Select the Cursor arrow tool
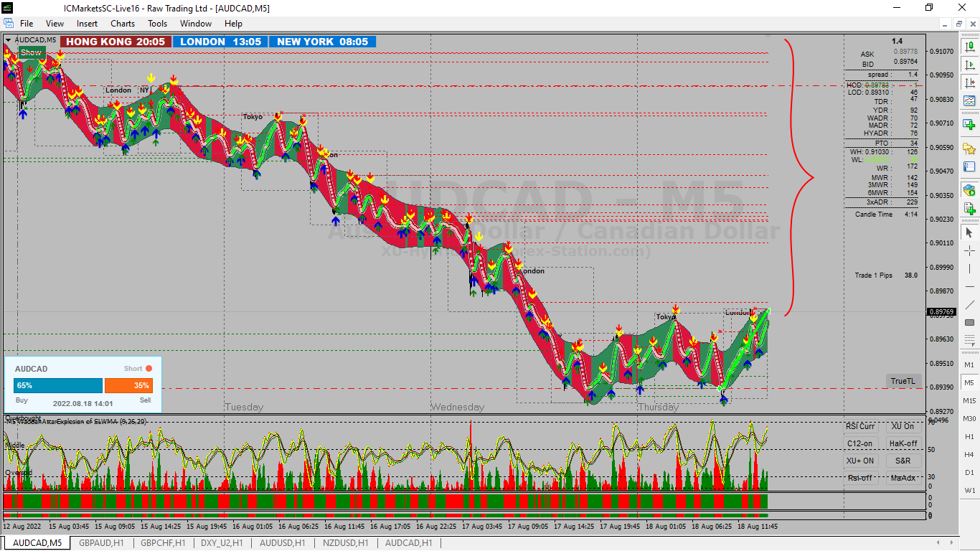Image resolution: width=980 pixels, height=551 pixels. [969, 232]
